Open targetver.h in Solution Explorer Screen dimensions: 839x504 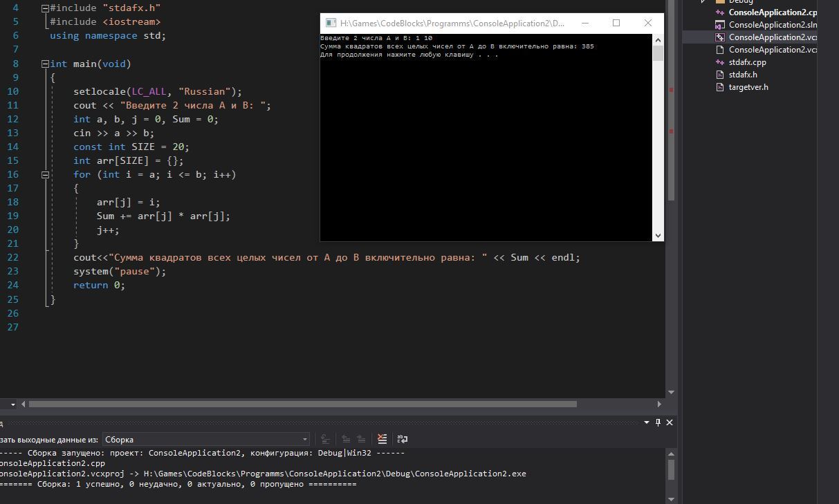(x=748, y=87)
